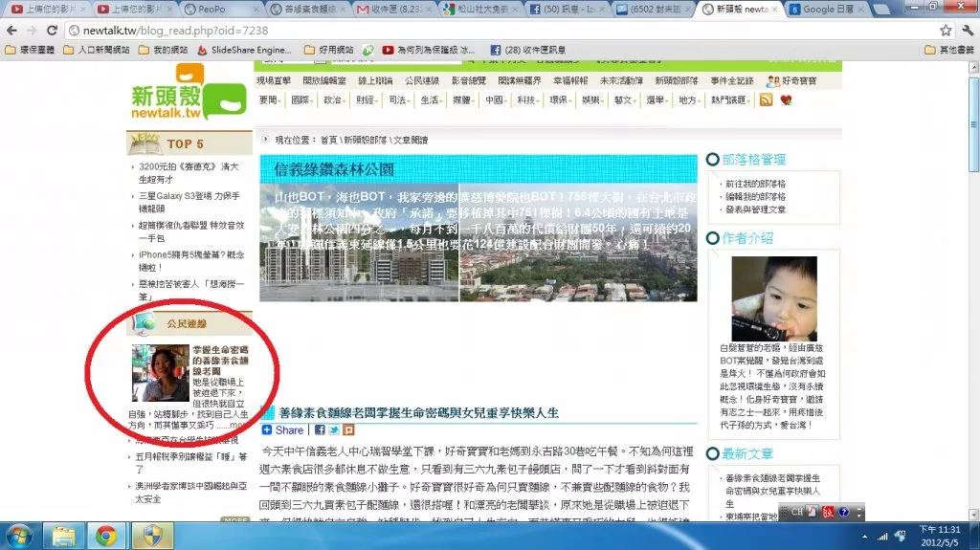980x550 pixels.
Task: Share the article via Twitter bird icon
Action: [334, 430]
